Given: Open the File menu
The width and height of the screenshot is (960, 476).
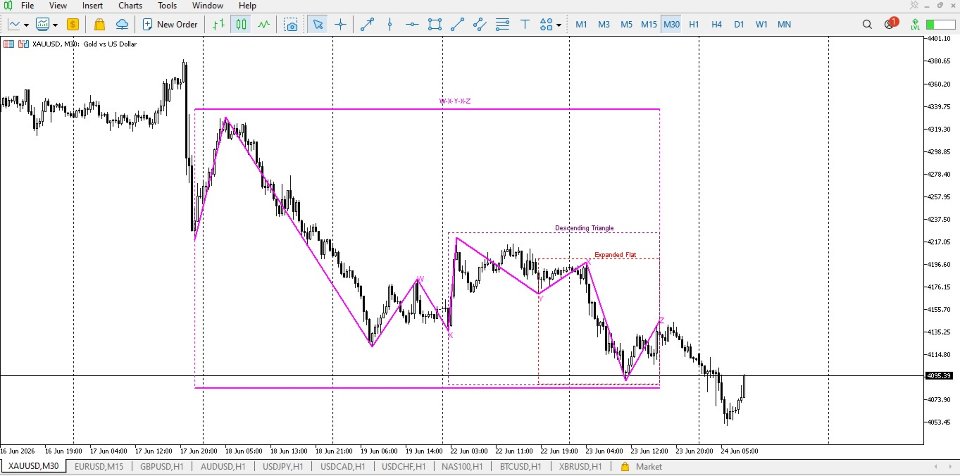Looking at the screenshot, I should coord(28,6).
